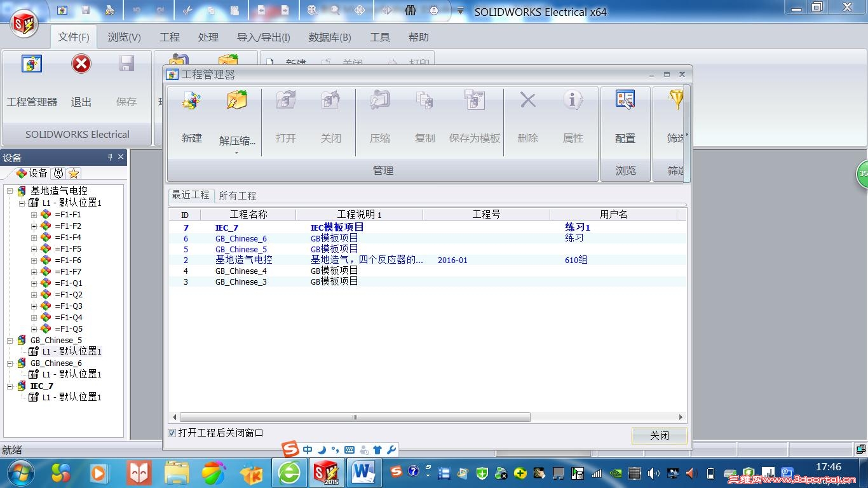Open 工程管理器 from the main ribbon
Image resolution: width=868 pixels, height=488 pixels.
click(x=32, y=64)
